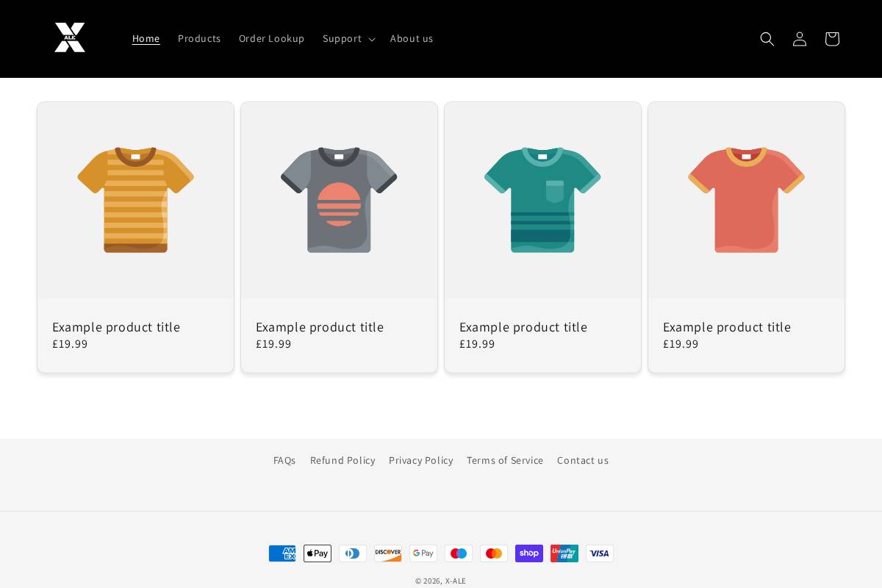This screenshot has height=588, width=882.
Task: Select the Mastercard payment icon
Action: [x=494, y=553]
